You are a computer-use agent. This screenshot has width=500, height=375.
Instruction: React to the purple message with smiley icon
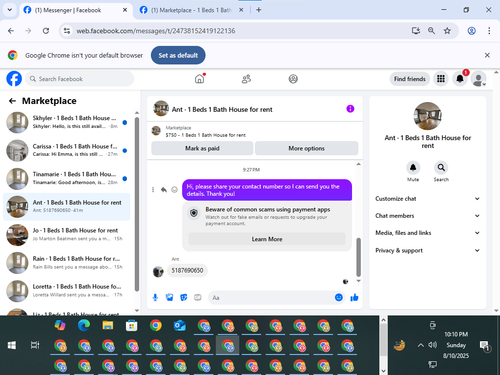pyautogui.click(x=174, y=190)
